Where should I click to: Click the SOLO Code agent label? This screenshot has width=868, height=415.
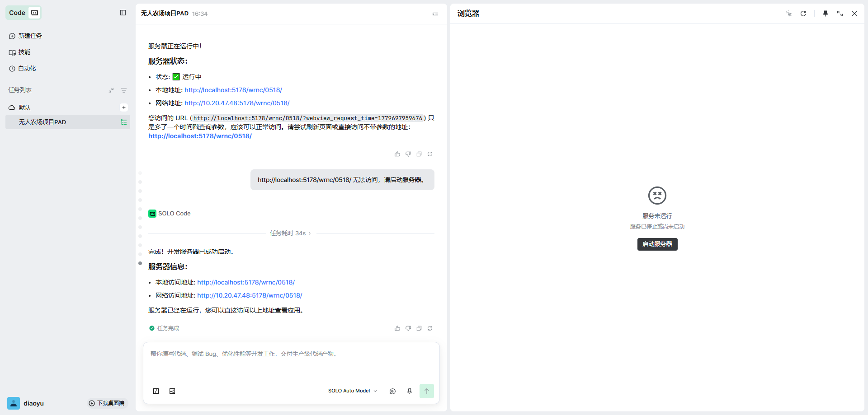(x=170, y=214)
